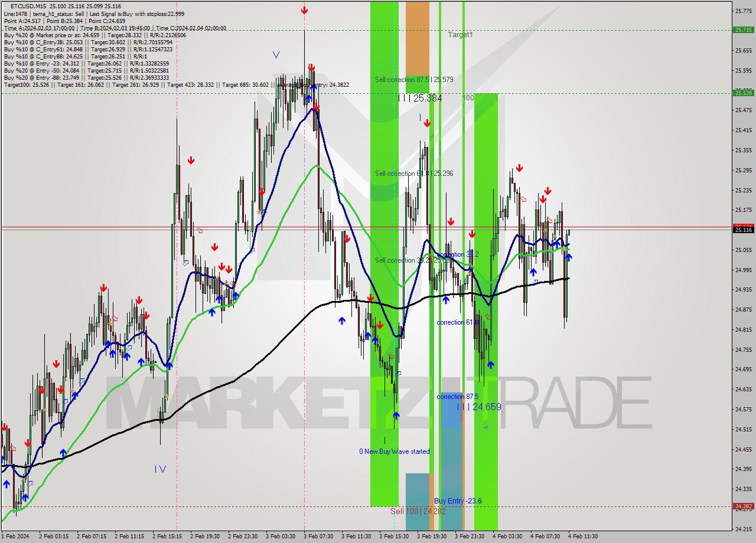Click the blue 'V' wave label

click(x=276, y=55)
